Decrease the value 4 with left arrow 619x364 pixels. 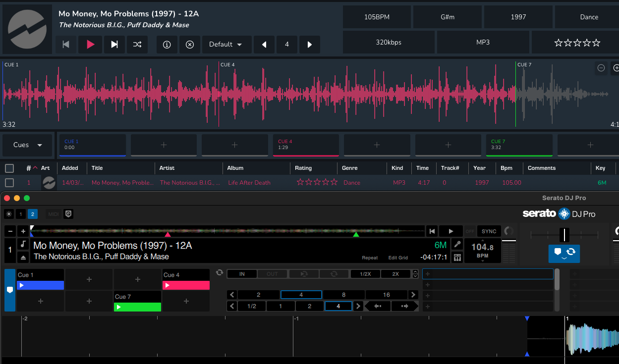(x=265, y=45)
